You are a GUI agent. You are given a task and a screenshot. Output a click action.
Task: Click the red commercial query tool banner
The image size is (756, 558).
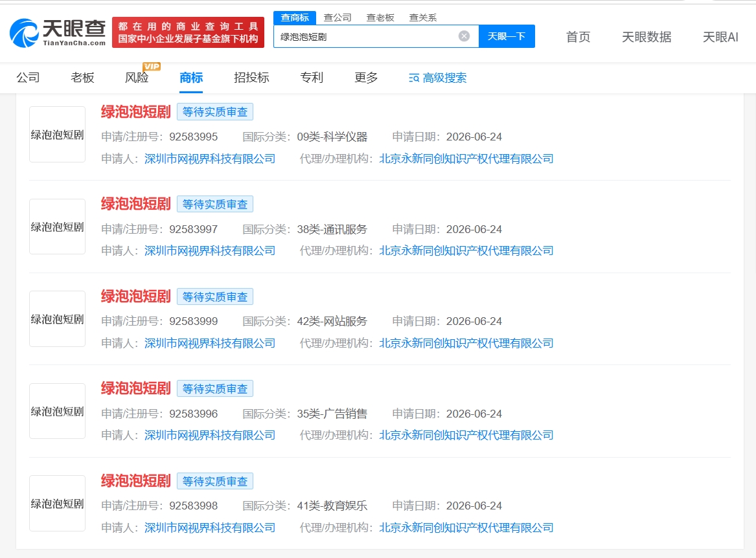coord(188,32)
